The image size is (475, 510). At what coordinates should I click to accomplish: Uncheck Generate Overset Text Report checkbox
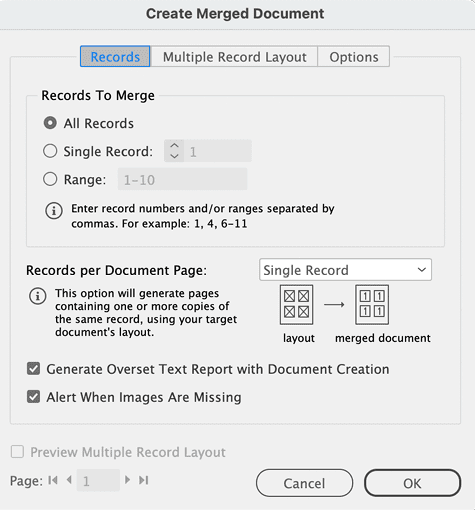(33, 369)
